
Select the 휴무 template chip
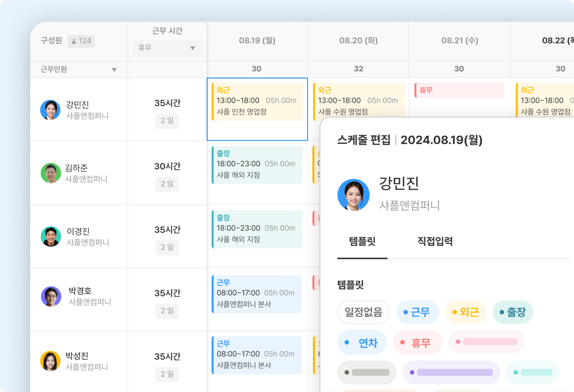[x=418, y=343]
